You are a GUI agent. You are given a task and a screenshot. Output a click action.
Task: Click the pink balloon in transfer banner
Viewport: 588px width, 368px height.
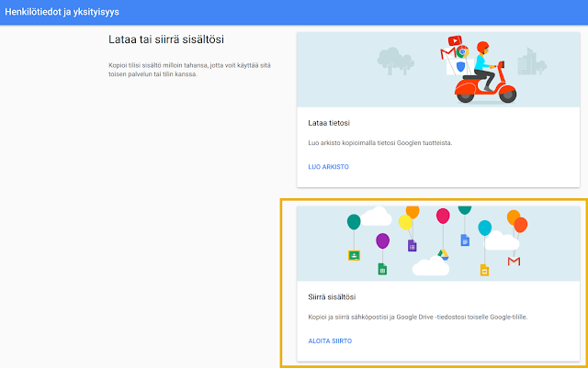click(x=443, y=217)
